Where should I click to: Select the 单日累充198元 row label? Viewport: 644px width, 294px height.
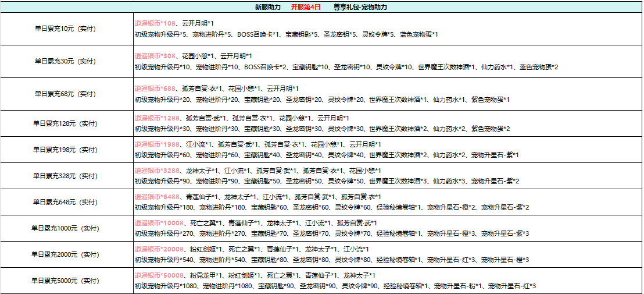[x=65, y=150]
